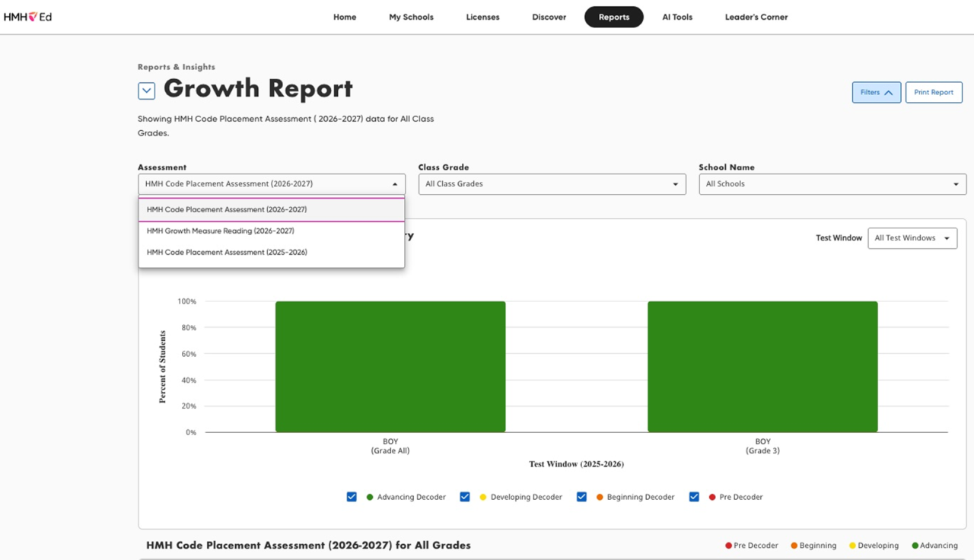Uncheck the Developing Decoder checkbox
This screenshot has height=560, width=974.
(x=465, y=497)
